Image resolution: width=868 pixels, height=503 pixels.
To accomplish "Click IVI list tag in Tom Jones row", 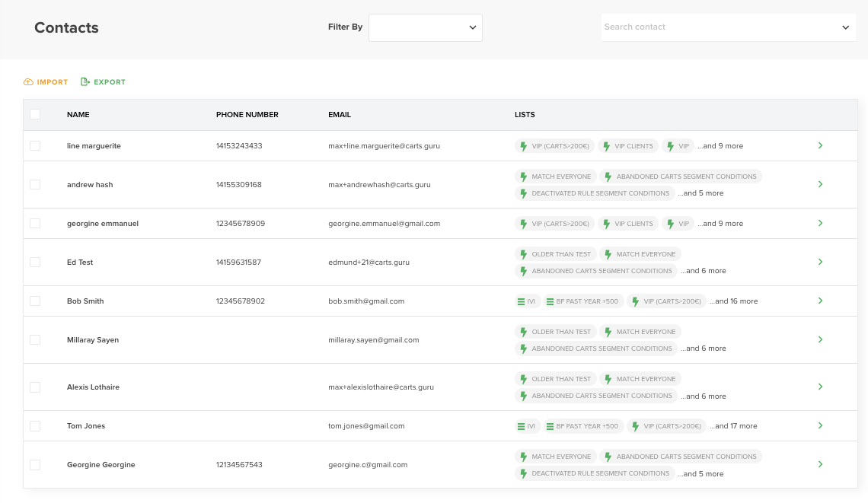I will [x=527, y=426].
